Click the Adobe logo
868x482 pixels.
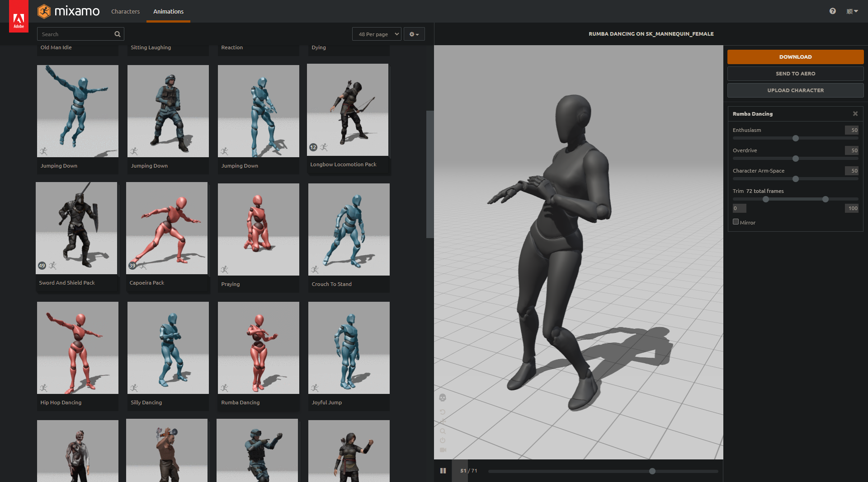[x=19, y=16]
